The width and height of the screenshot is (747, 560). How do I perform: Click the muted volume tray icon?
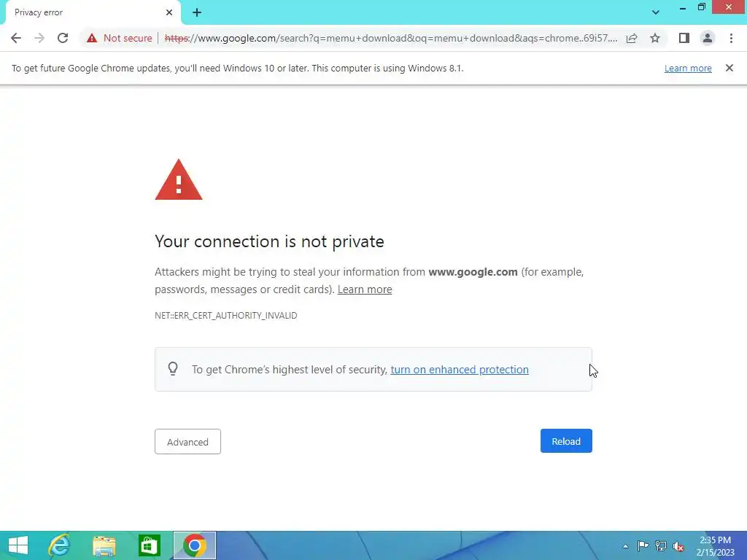678,546
